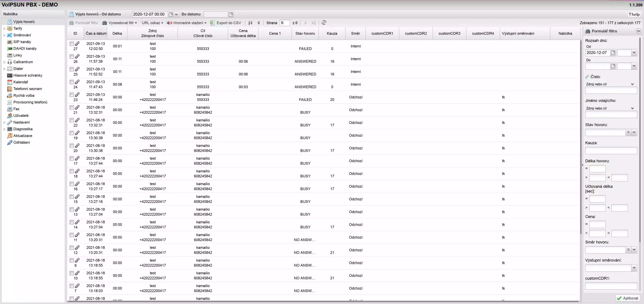Clear the Směr hovoru filter value
This screenshot has width=644, height=304.
[x=628, y=249]
